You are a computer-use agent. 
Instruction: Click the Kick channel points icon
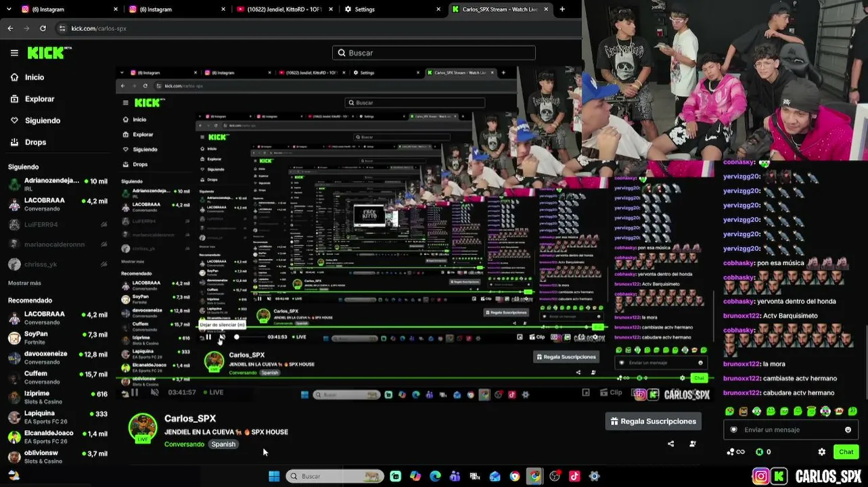tap(759, 452)
